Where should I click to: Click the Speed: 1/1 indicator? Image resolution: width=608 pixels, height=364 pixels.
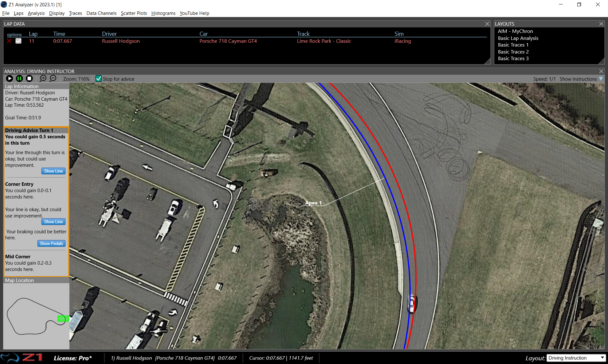click(x=544, y=79)
